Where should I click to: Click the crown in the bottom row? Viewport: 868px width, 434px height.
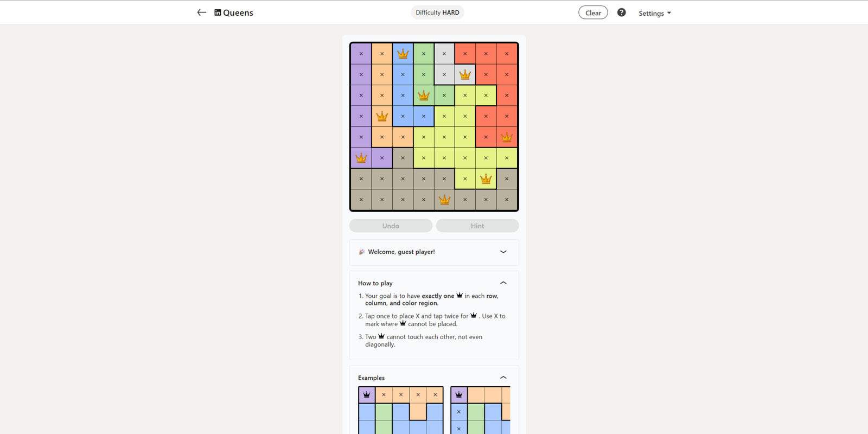coord(444,200)
